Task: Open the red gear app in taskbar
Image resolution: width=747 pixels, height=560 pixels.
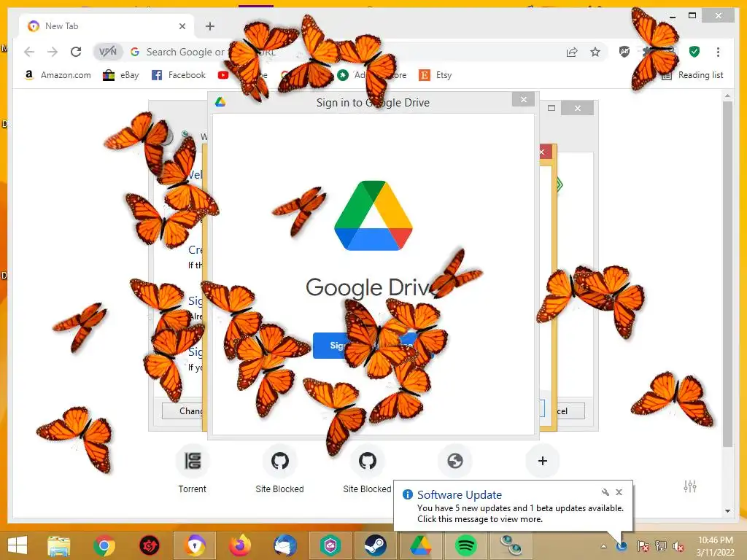Action: click(149, 545)
